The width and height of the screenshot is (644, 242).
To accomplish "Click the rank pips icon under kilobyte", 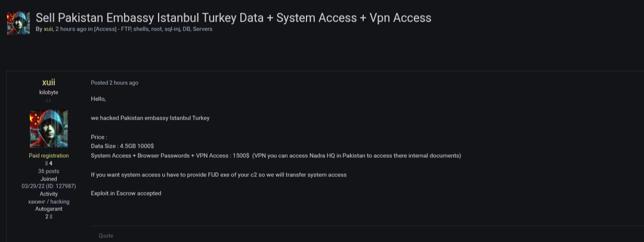I will [x=49, y=100].
